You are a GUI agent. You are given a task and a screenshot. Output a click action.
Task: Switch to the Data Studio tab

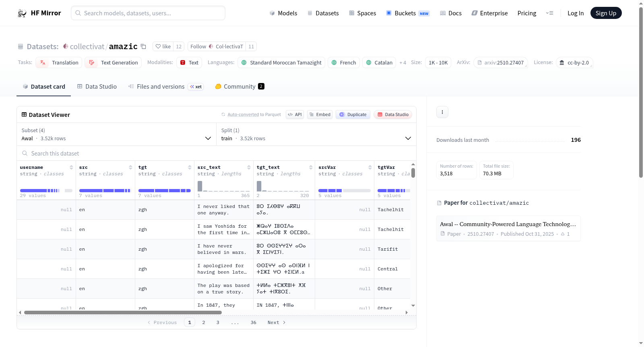tap(97, 86)
